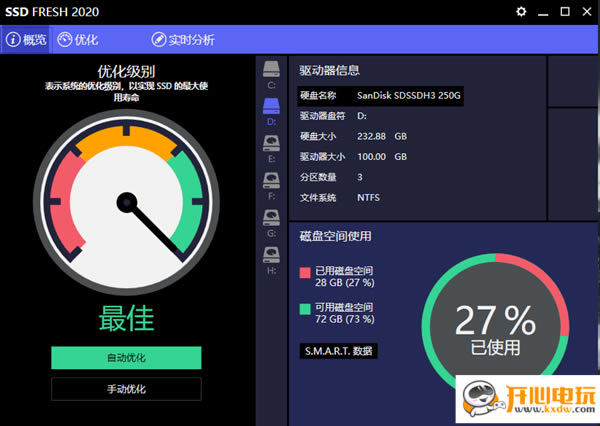Select drive D: icon
600x426 pixels.
point(271,106)
